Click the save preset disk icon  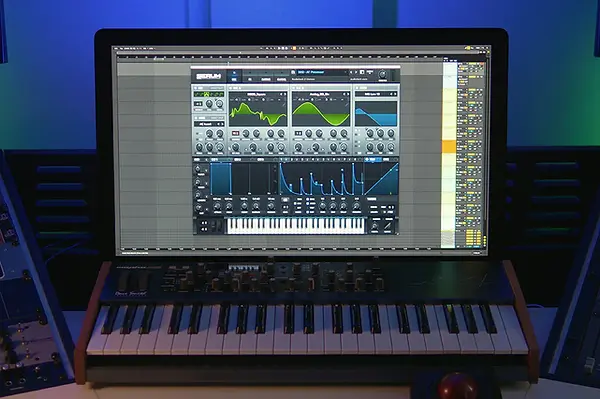(362, 72)
